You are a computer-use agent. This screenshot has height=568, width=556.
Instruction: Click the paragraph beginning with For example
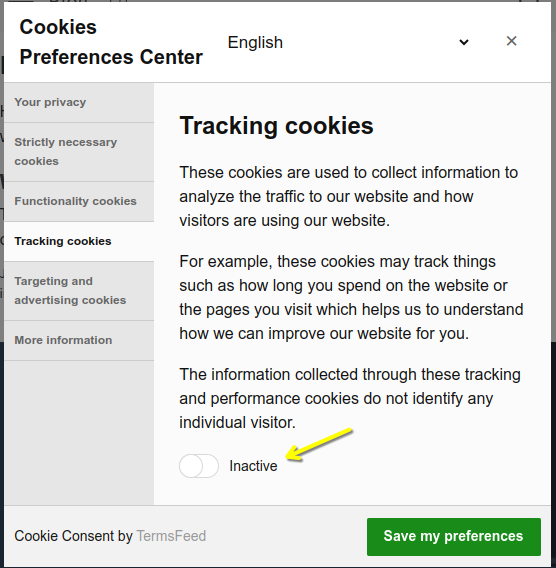tap(351, 297)
